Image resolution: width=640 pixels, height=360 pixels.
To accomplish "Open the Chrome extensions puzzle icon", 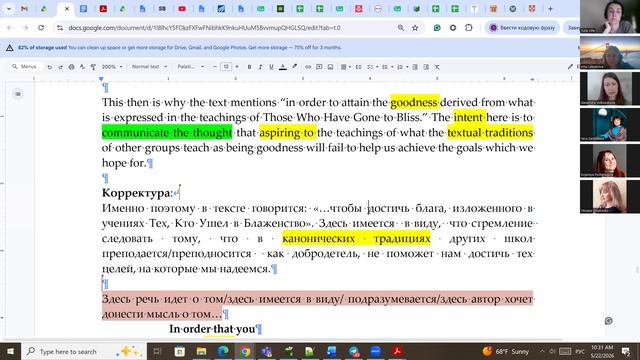I will (469, 28).
